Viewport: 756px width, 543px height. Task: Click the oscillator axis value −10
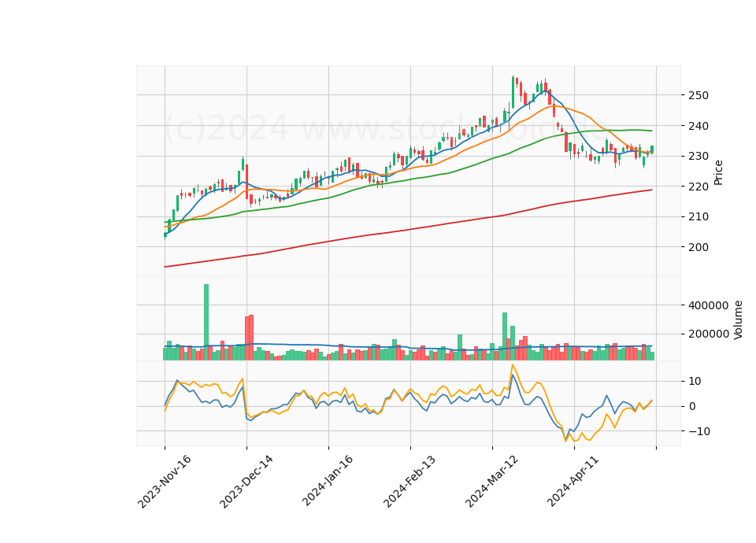[x=700, y=431]
